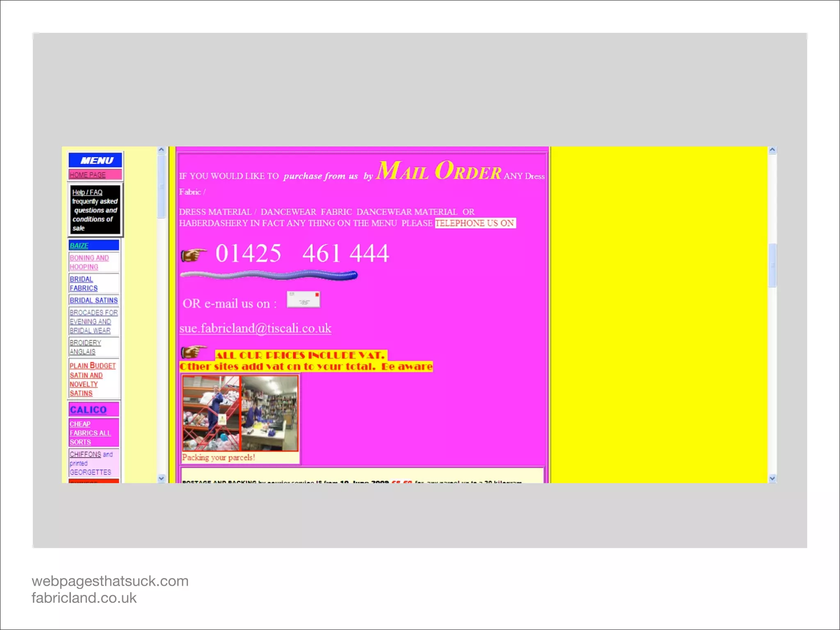840x630 pixels.
Task: Click menu frame scrollbar thumb
Action: pyautogui.click(x=161, y=186)
